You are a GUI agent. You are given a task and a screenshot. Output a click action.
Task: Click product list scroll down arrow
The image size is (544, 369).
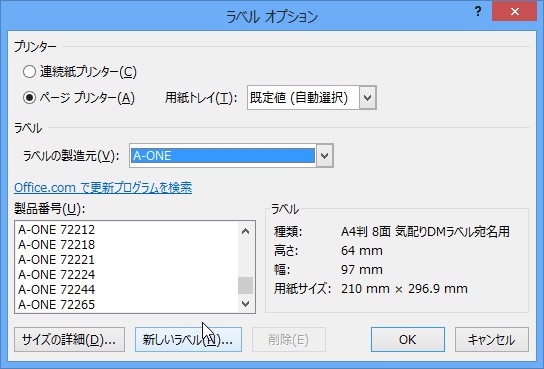click(x=246, y=304)
